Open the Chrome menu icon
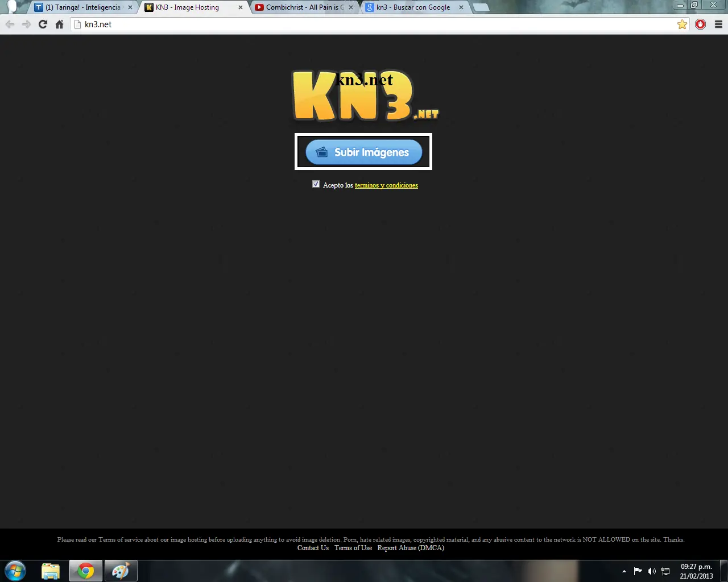Screen dimensions: 728x582 (x=718, y=24)
